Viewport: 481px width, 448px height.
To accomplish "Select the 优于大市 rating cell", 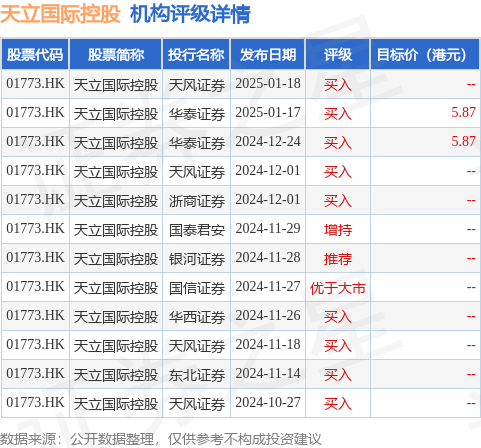I will [x=338, y=288].
